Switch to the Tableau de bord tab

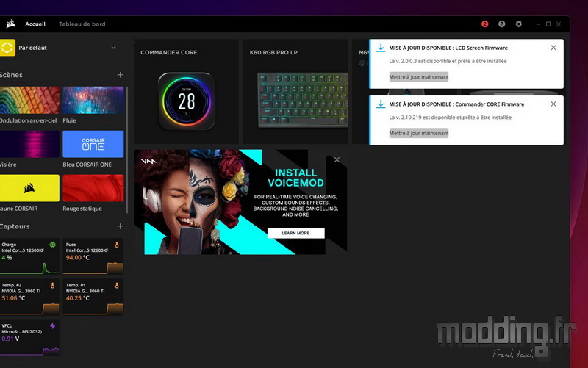pos(82,24)
